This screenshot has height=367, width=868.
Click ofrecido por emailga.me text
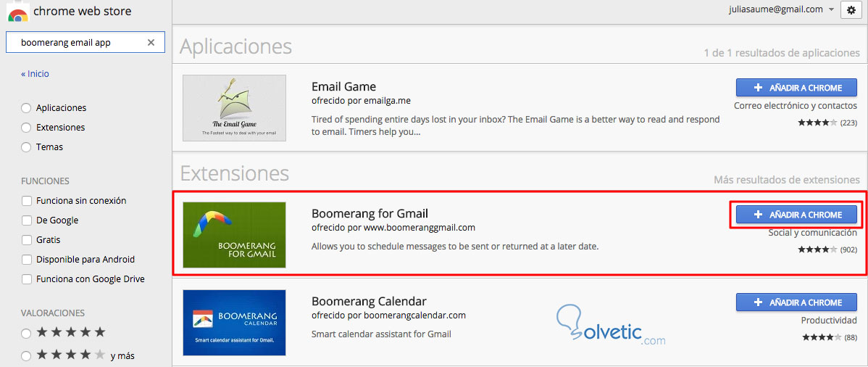361,100
